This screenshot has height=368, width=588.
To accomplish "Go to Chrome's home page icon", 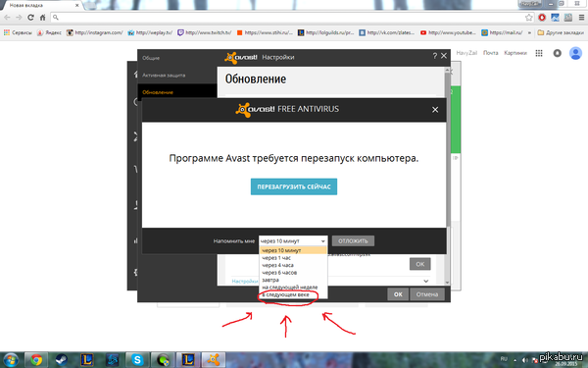I will [x=42, y=18].
